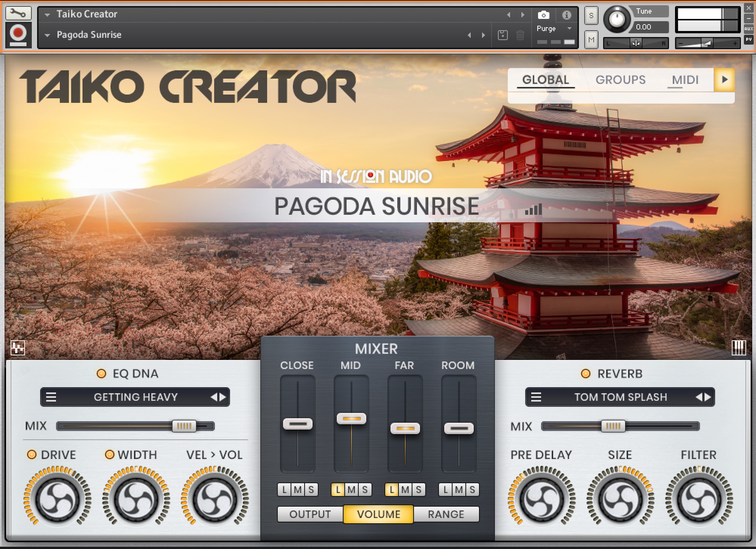Open the Tom Tom Splash reverb preset selector

point(620,397)
